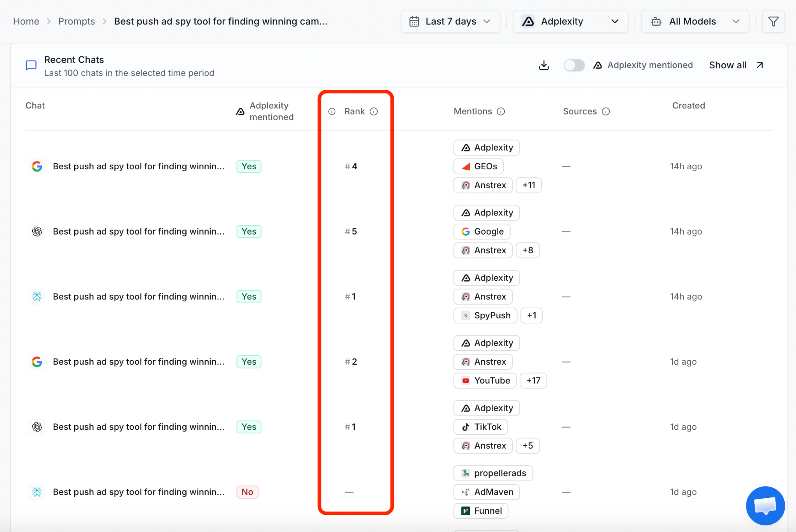Go to Home breadcrumb
This screenshot has height=532, width=796.
click(26, 21)
